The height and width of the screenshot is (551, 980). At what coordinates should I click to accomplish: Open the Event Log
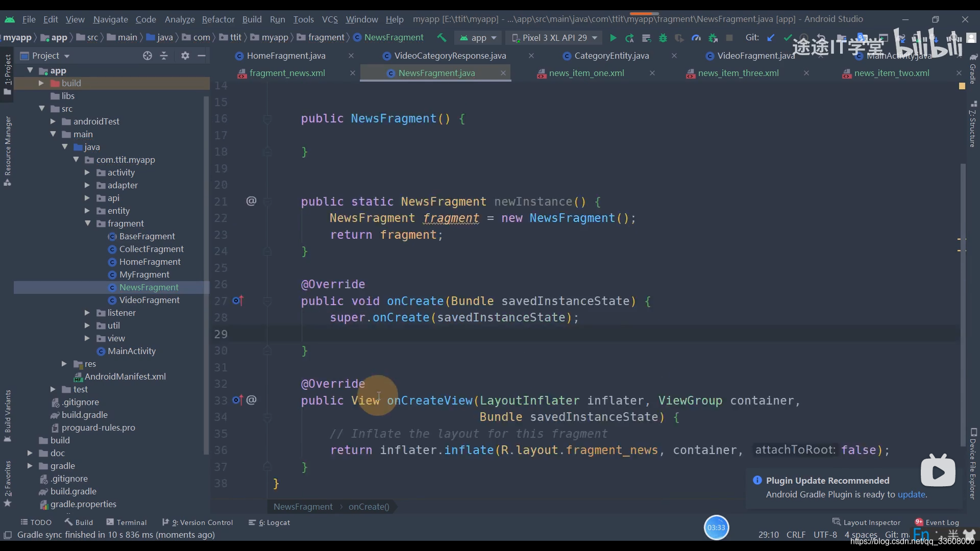937,522
